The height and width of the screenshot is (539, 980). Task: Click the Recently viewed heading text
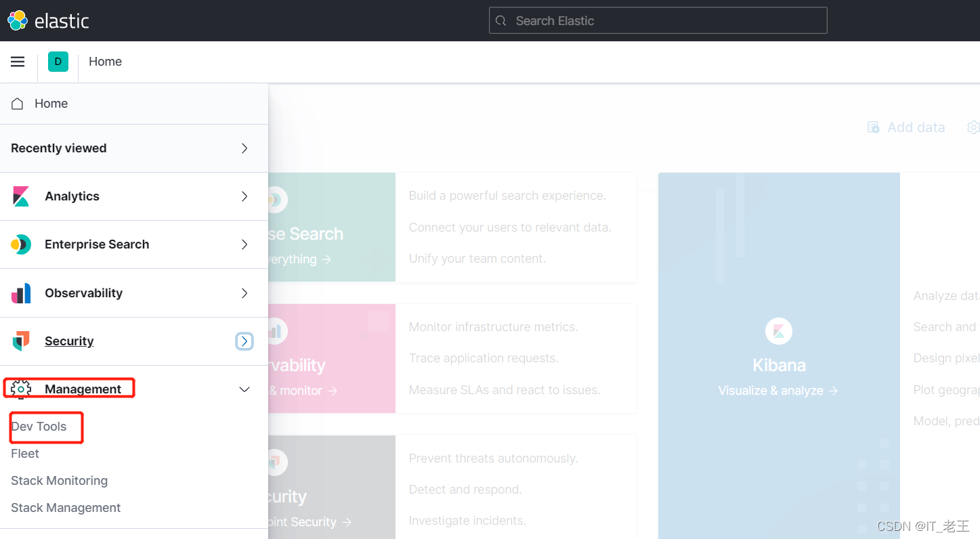59,148
